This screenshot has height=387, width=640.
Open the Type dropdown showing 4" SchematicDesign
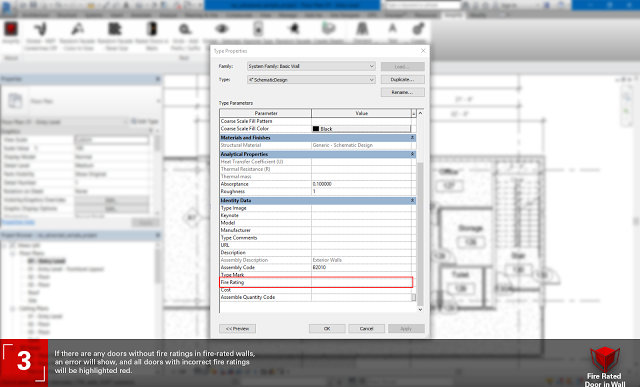[x=311, y=80]
